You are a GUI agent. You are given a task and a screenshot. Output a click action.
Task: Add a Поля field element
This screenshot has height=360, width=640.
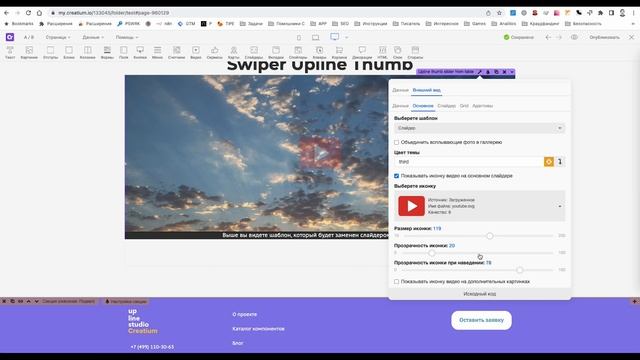click(x=123, y=53)
